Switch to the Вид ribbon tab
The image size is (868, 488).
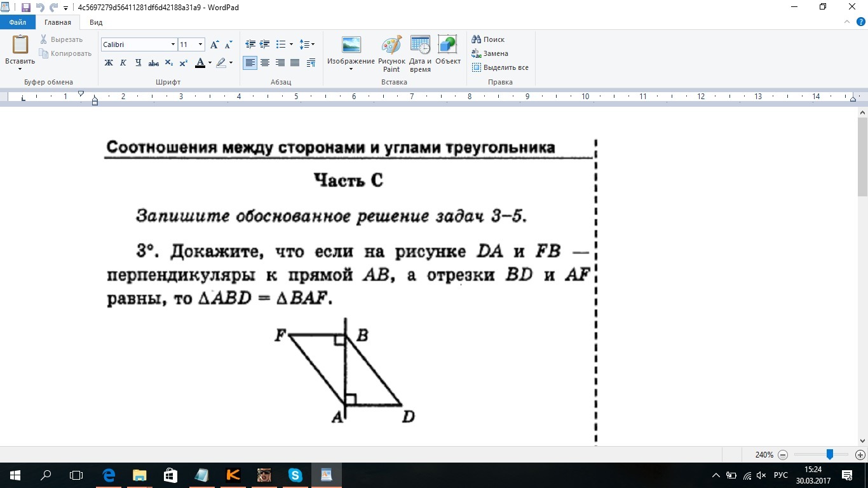click(95, 22)
